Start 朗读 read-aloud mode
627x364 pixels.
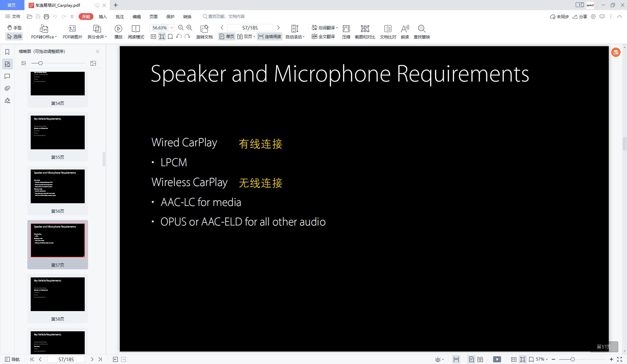[405, 32]
